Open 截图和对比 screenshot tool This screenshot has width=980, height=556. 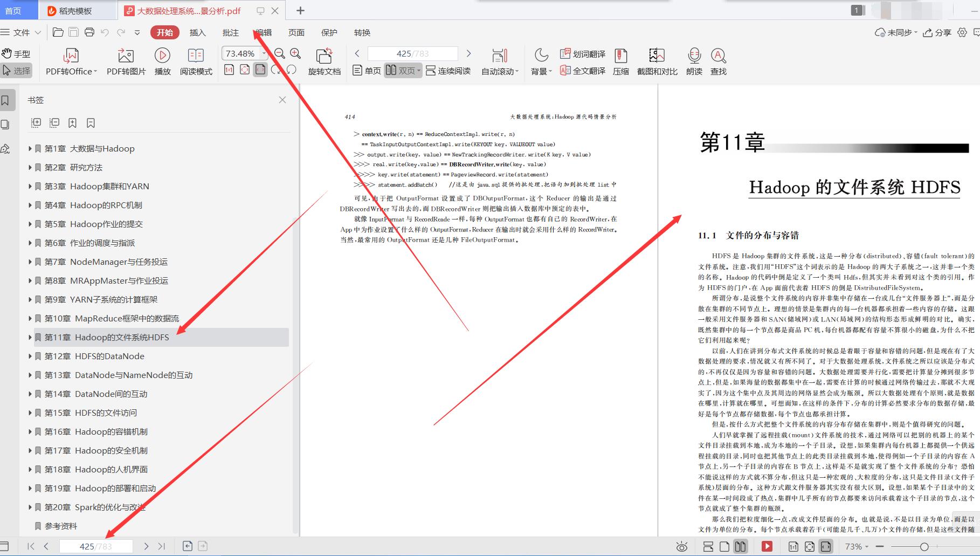[x=657, y=62]
